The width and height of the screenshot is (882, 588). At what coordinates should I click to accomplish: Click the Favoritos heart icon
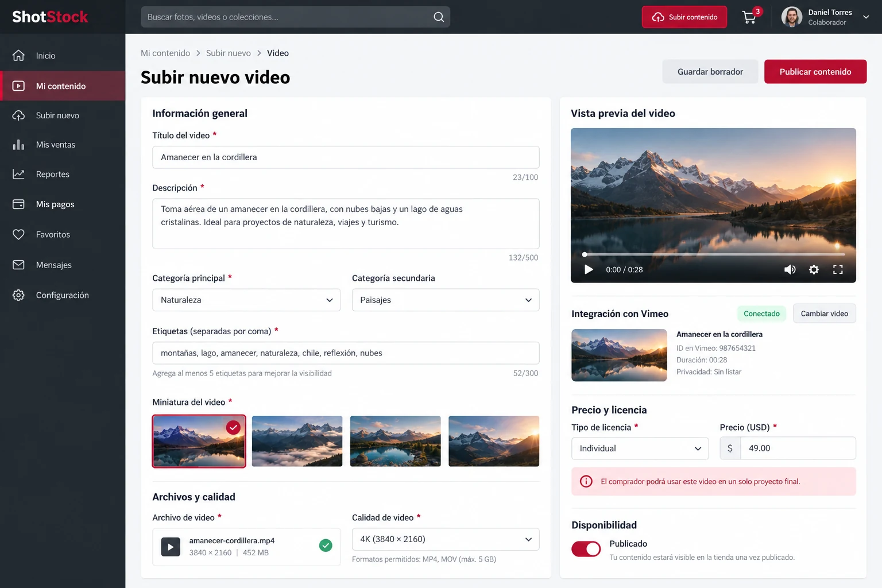[x=18, y=234]
